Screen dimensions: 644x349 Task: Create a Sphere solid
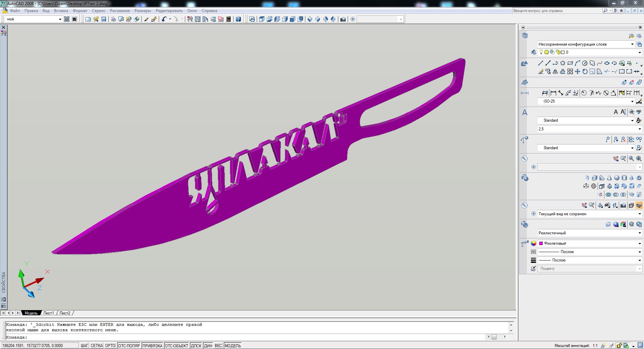click(x=617, y=178)
